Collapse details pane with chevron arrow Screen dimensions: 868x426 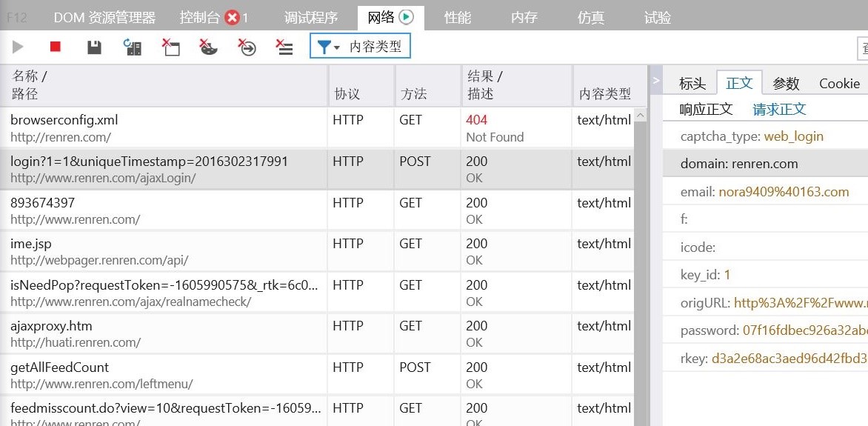click(656, 80)
